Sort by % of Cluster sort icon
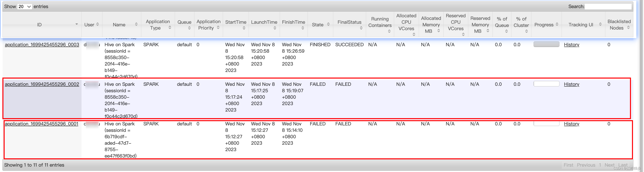The image size is (644, 172). click(526, 31)
